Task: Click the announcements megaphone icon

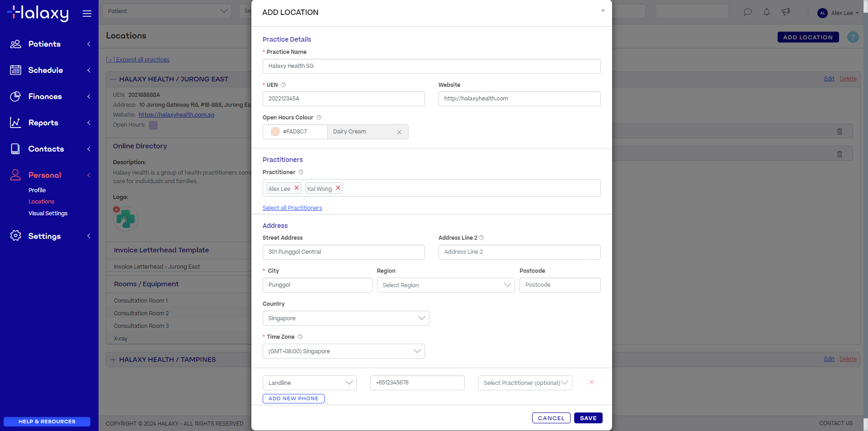Action: pos(786,12)
